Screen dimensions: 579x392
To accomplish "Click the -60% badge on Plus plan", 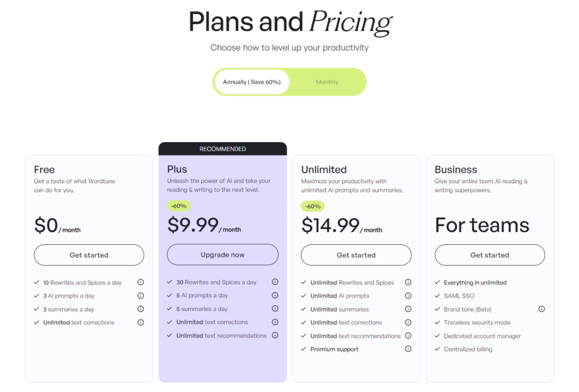I will tap(178, 206).
